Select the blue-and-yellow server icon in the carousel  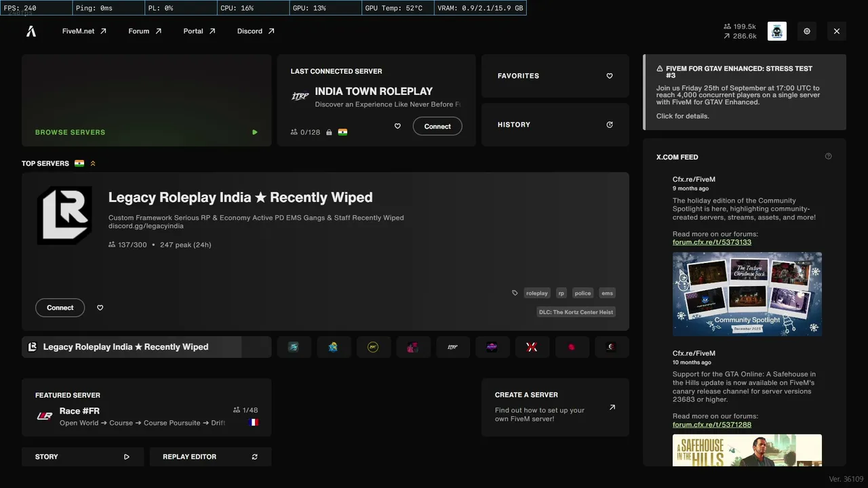click(334, 347)
